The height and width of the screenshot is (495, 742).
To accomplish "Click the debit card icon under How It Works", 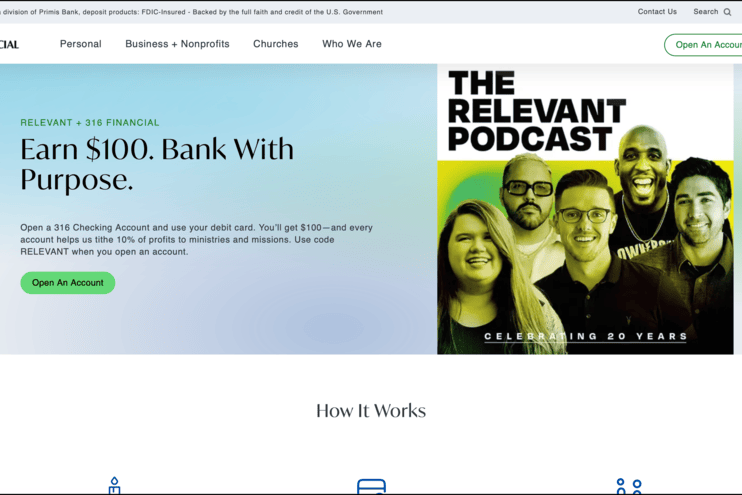I will coord(371,487).
